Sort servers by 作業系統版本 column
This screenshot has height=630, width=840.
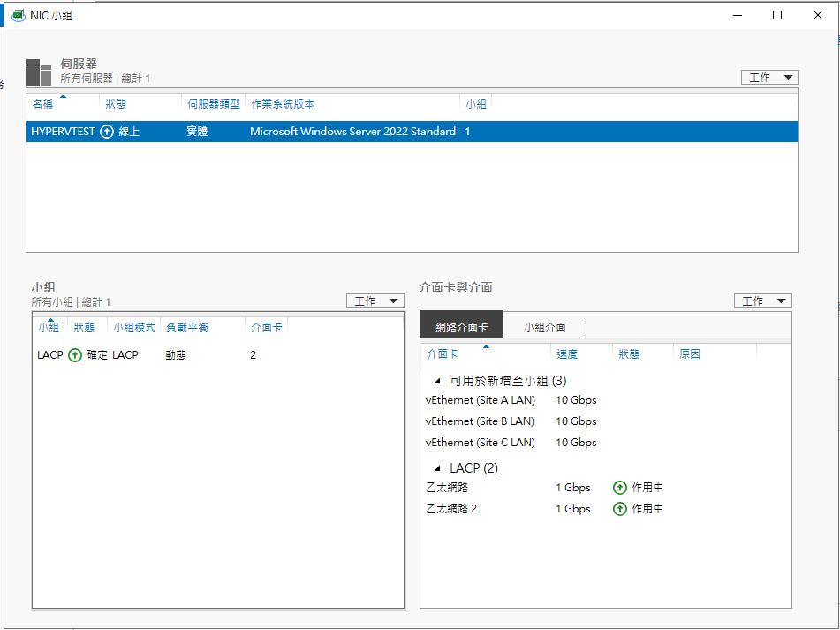[x=283, y=104]
